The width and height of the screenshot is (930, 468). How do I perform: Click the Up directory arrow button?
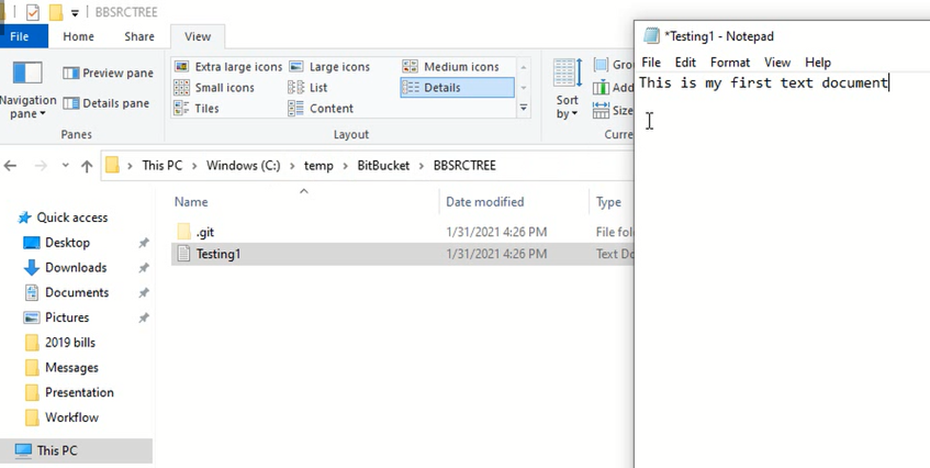[x=86, y=166]
